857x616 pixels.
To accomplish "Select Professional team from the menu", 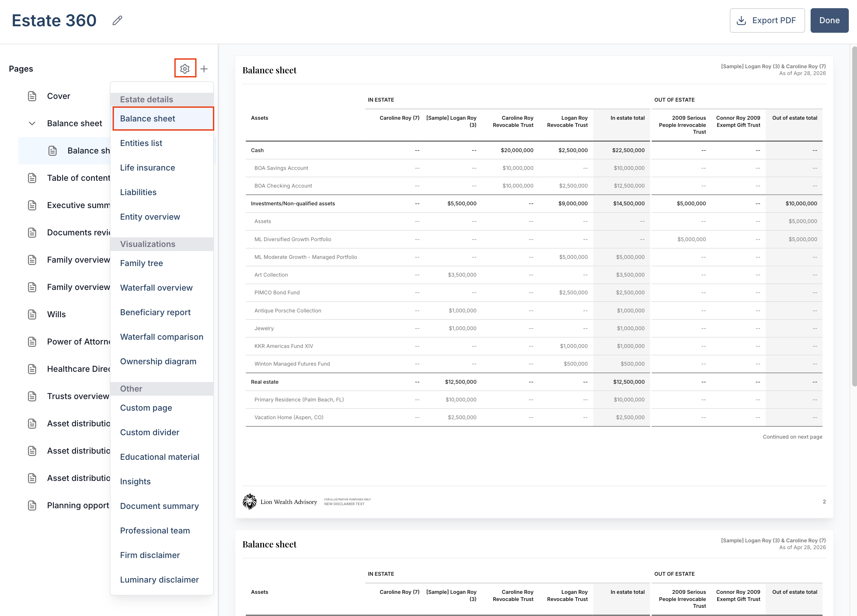I will point(162,531).
